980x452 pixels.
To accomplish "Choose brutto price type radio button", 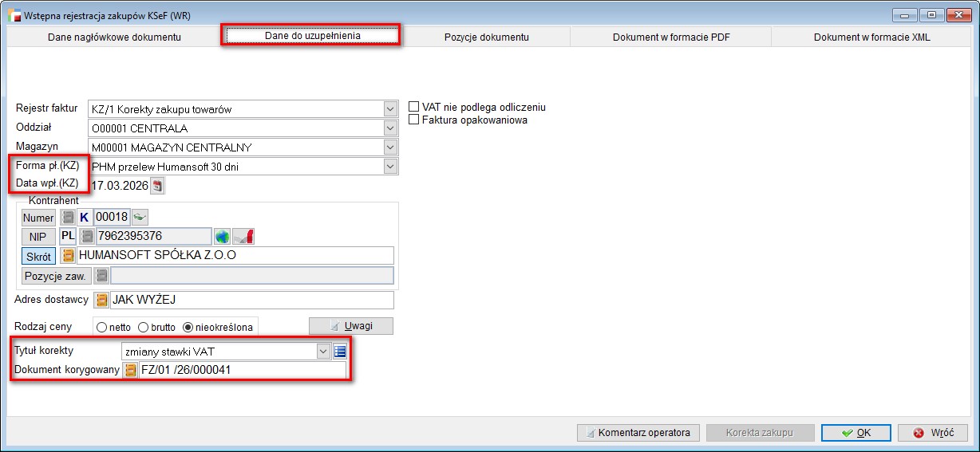I will pyautogui.click(x=144, y=327).
